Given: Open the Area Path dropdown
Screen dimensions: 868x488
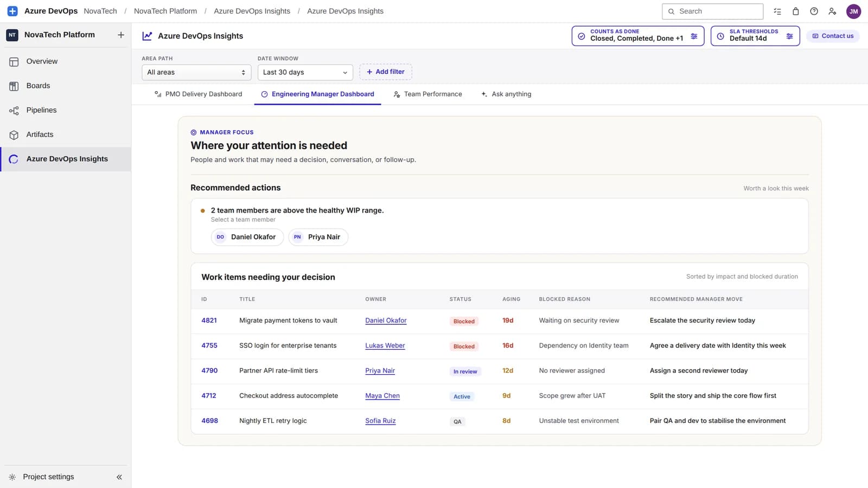Looking at the screenshot, I should [196, 72].
